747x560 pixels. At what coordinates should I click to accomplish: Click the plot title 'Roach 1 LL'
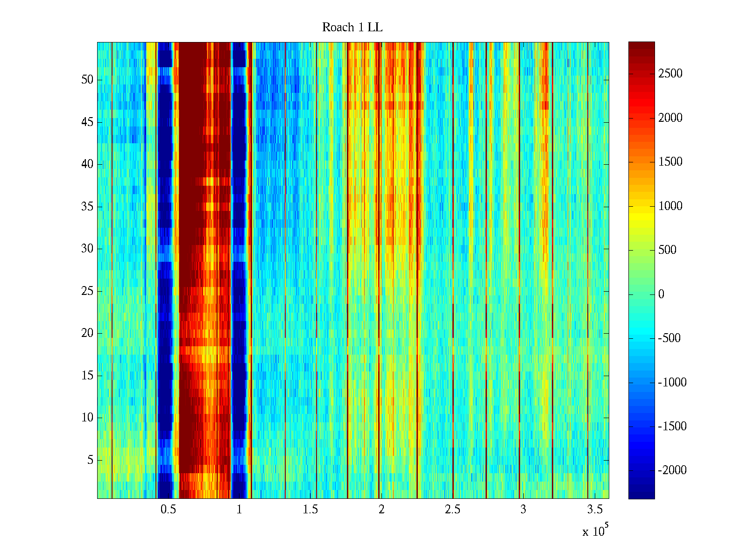(x=352, y=28)
